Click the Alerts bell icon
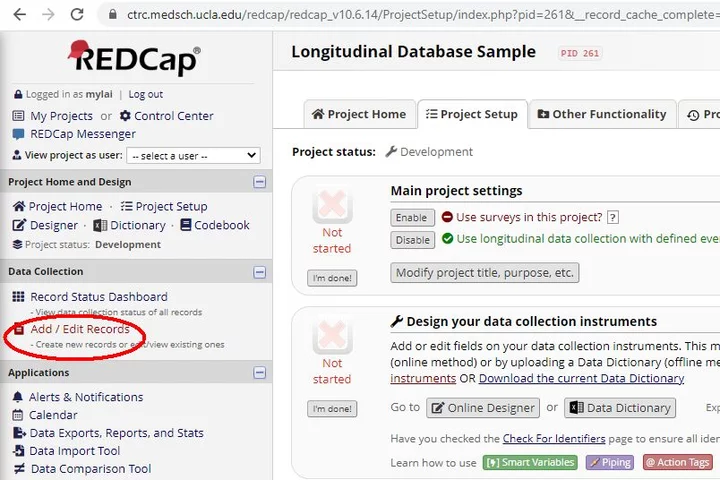720x480 pixels. point(18,397)
